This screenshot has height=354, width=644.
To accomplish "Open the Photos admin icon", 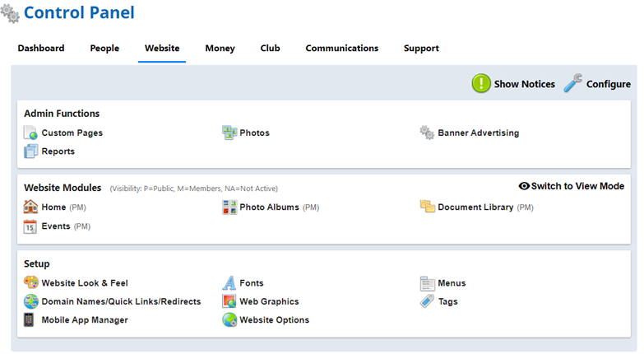I will tap(229, 133).
